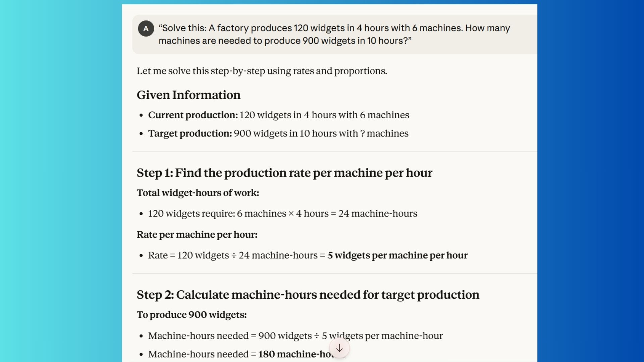Click the '900 widgets ÷ 5' calculation line

295,336
